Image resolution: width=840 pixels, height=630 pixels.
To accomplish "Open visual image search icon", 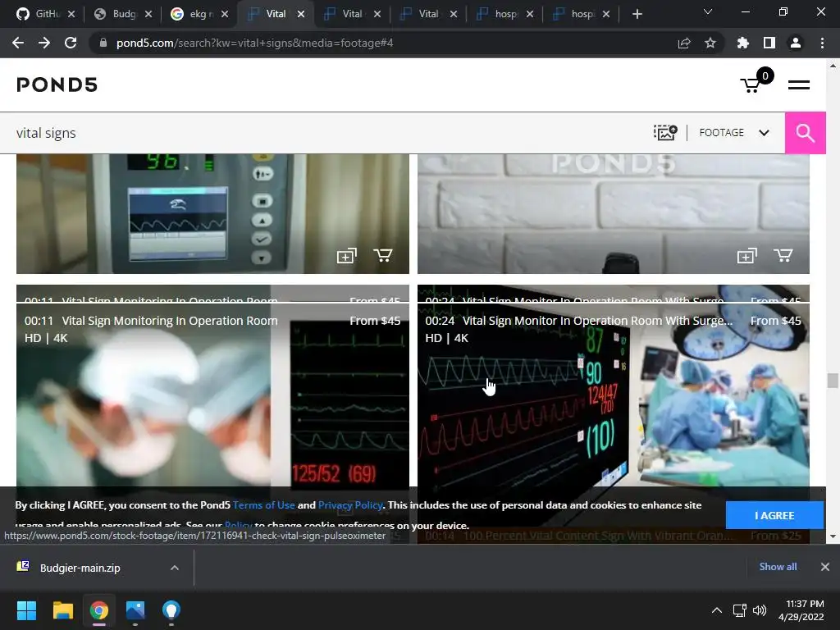I will click(664, 132).
